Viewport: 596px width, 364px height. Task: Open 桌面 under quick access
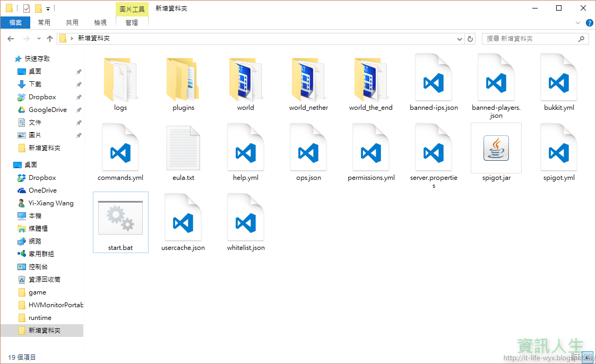click(x=35, y=72)
